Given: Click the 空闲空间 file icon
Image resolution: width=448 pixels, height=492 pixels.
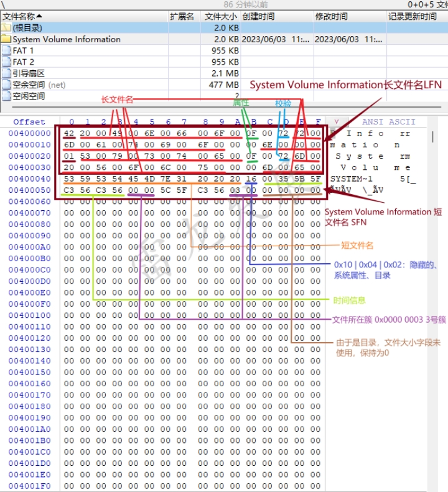Looking at the screenshot, I should click(x=6, y=96).
